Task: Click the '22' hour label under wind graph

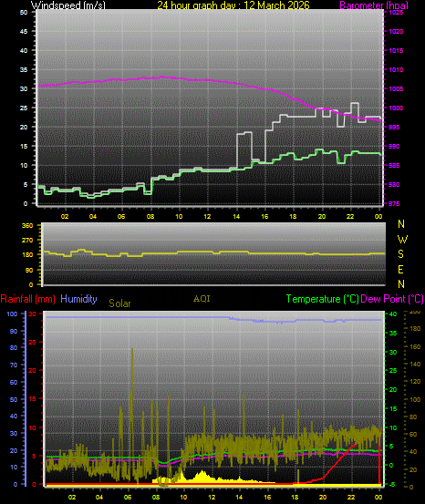Action: (x=350, y=217)
